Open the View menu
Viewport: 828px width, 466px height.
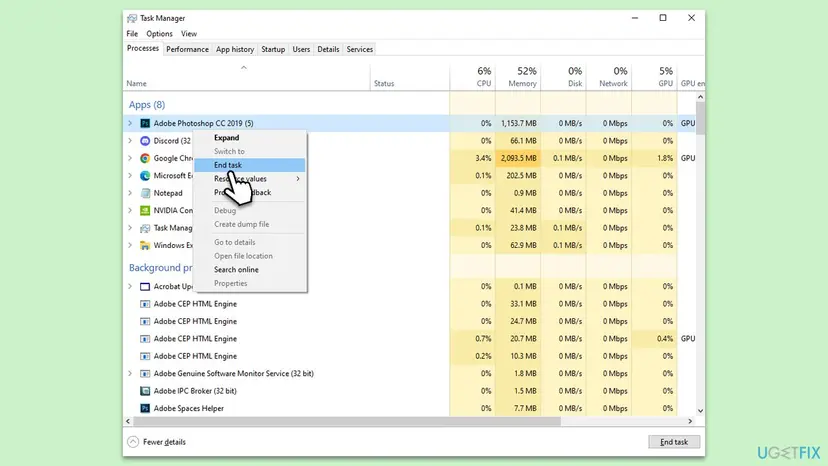[x=189, y=33]
